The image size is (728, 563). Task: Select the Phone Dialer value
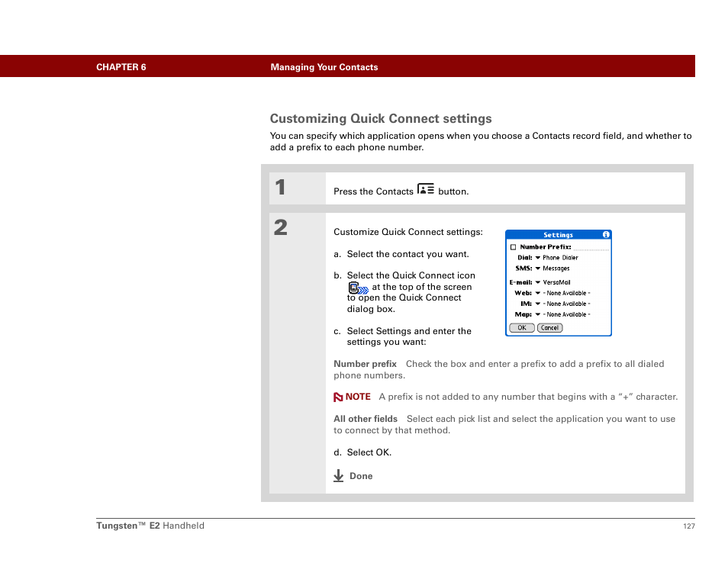pyautogui.click(x=560, y=258)
